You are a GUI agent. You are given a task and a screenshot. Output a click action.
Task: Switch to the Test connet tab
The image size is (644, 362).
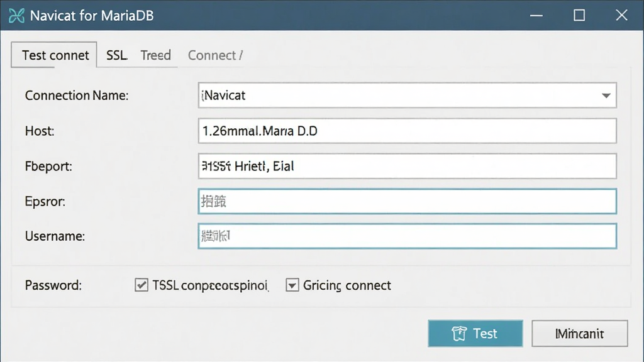54,55
